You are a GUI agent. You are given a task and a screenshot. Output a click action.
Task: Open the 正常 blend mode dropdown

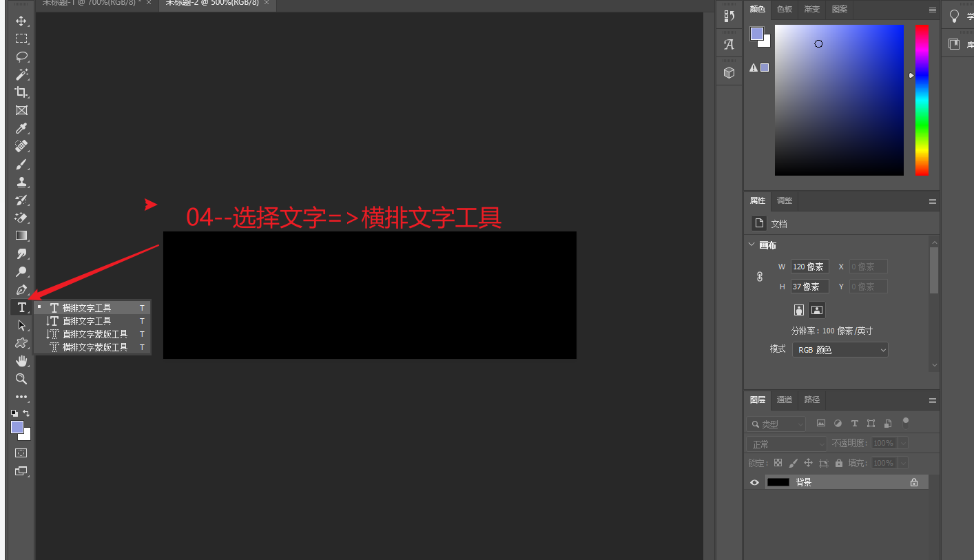click(787, 444)
